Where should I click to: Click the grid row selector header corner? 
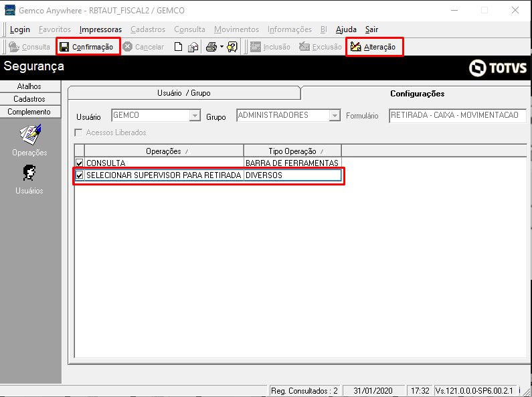(80, 151)
